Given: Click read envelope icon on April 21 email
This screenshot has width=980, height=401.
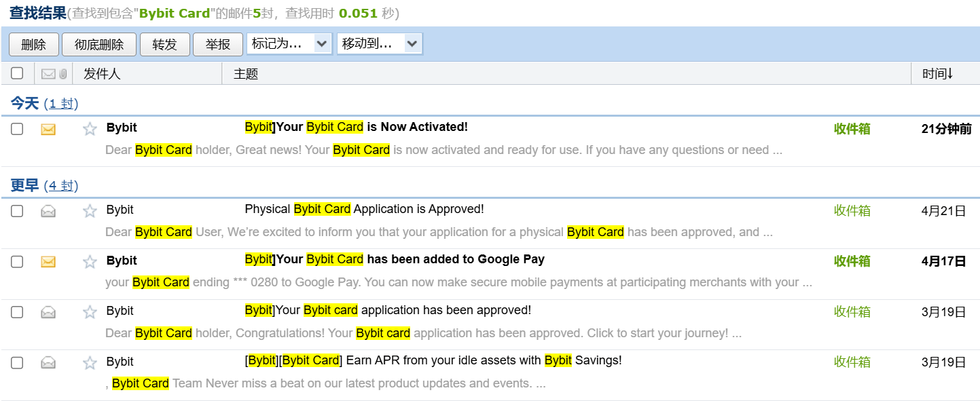Looking at the screenshot, I should [x=48, y=211].
